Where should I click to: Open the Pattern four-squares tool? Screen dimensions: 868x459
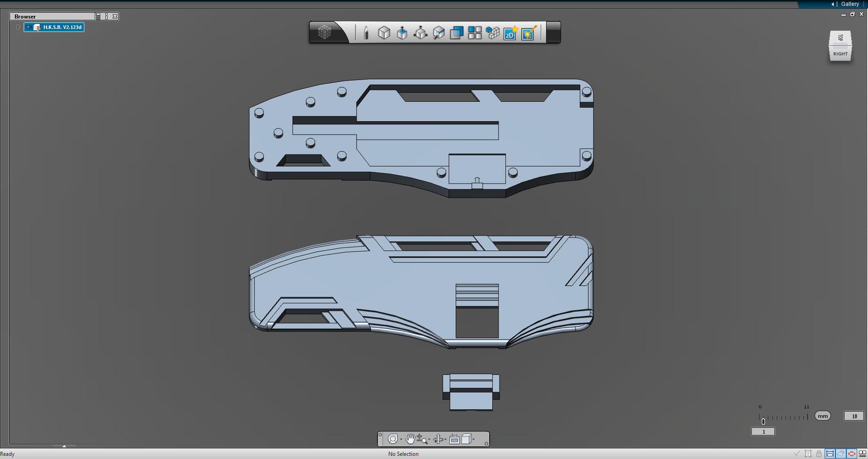click(475, 33)
